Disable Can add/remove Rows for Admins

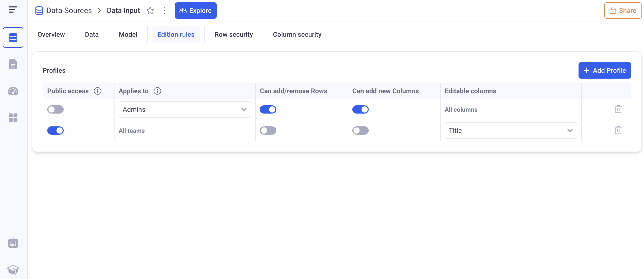268,109
